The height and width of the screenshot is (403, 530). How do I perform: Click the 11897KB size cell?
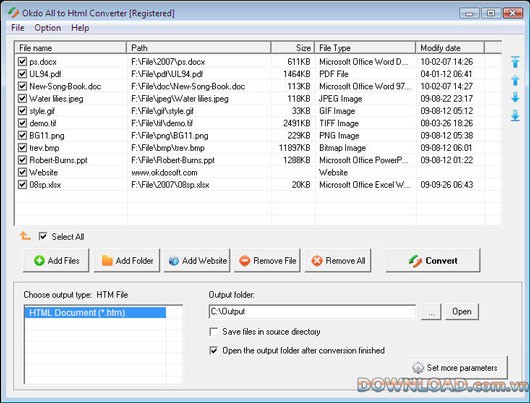[294, 148]
